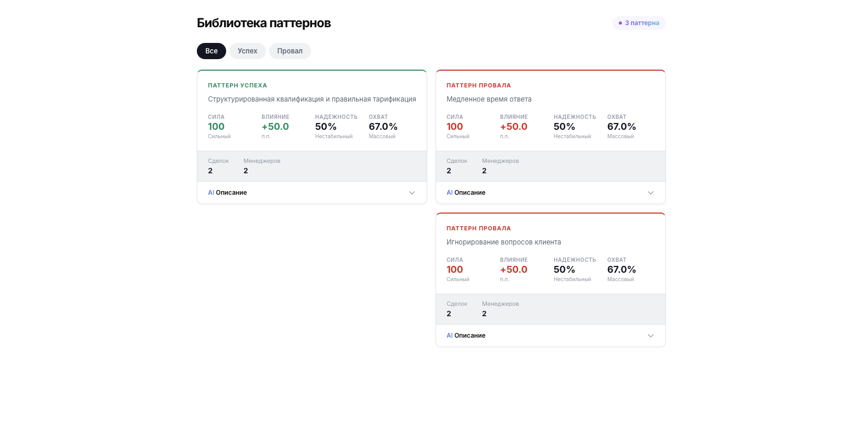The image size is (868, 445).
Task: Click the red Влияние +50.0 in Медленное время ответа card
Action: click(x=514, y=127)
